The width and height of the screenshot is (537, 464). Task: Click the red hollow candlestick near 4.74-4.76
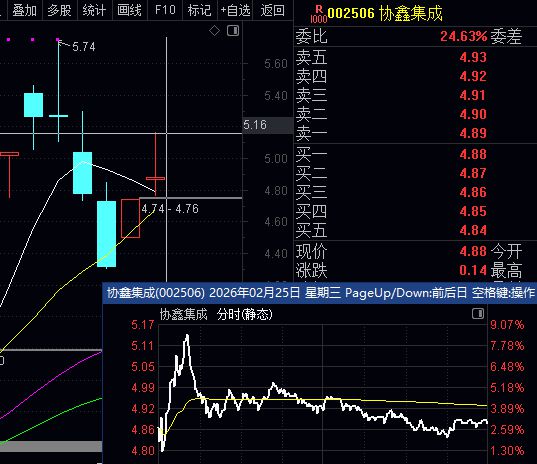click(130, 218)
